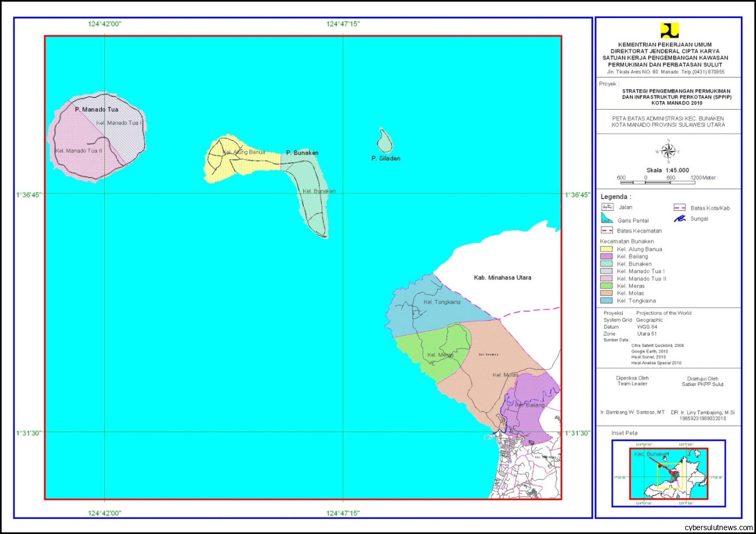Click the scale bar under Skala 1:45.000
Image resolution: width=756 pixels, height=534 pixels.
tap(658, 183)
